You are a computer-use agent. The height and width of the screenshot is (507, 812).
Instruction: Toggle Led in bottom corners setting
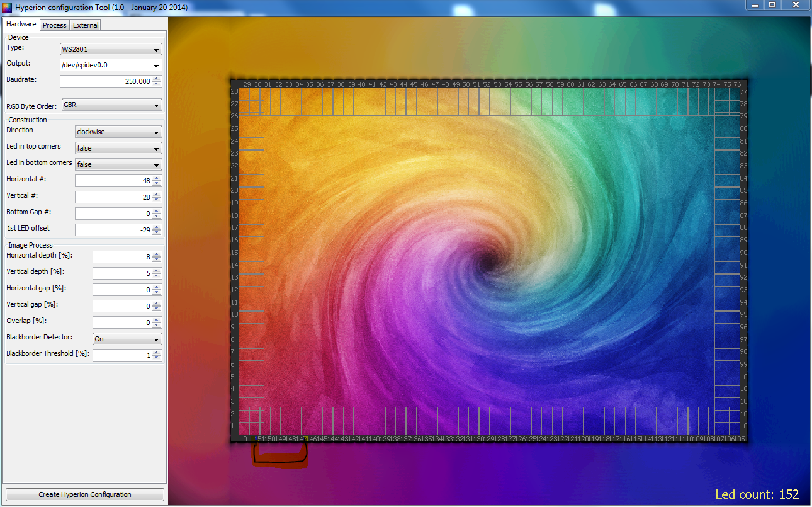click(118, 165)
